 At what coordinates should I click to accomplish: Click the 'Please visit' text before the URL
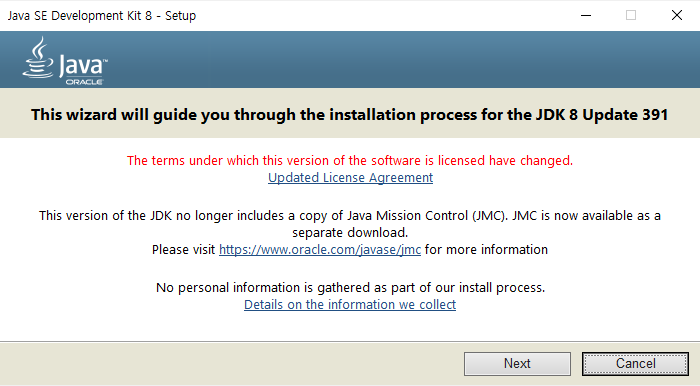(x=183, y=249)
